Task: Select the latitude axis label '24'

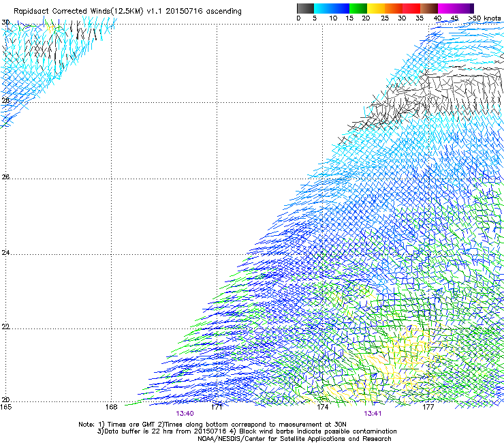Action: click(5, 253)
